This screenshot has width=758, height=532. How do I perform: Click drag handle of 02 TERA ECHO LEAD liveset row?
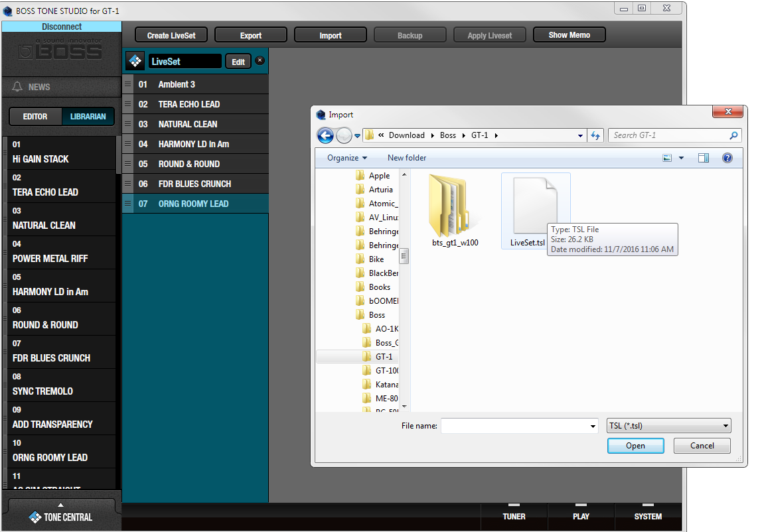point(127,104)
